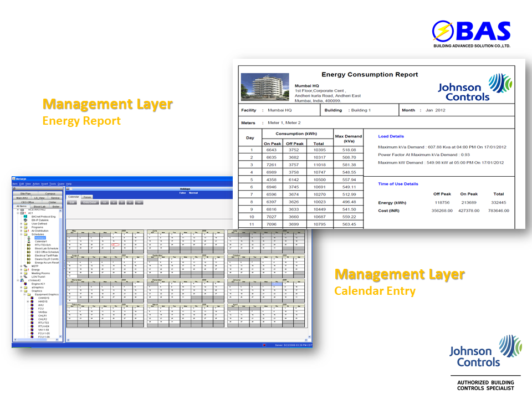
Task: Expand the Air Distribution folder
Action: (21, 231)
